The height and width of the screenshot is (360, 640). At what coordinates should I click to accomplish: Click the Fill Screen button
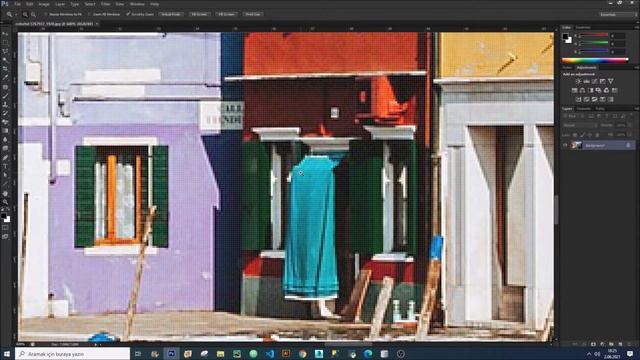coord(227,14)
